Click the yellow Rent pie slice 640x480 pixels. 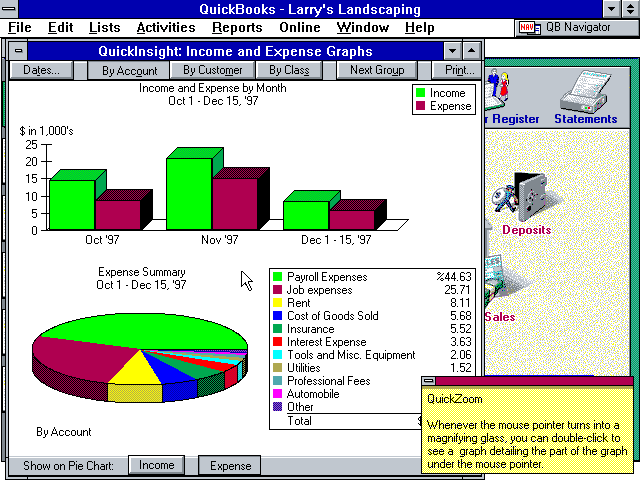(x=136, y=372)
